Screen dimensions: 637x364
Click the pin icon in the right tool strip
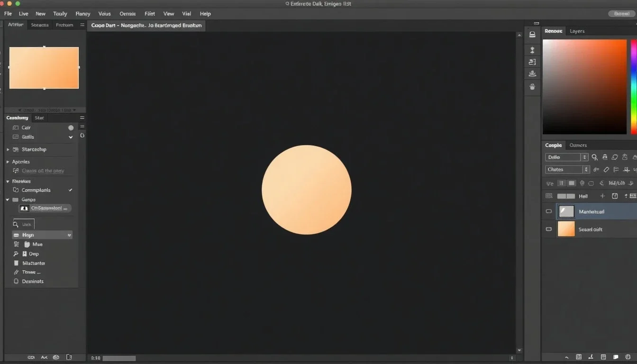[x=532, y=50]
